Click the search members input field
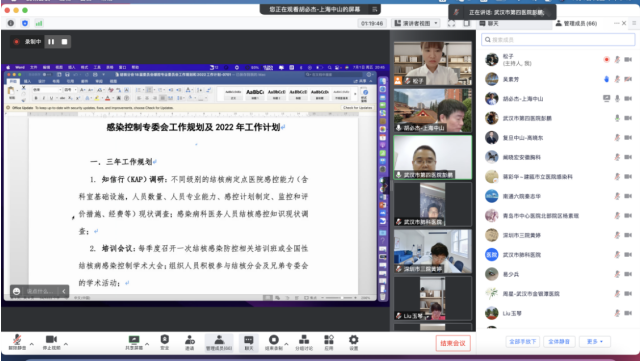The image size is (642, 361). coord(558,40)
